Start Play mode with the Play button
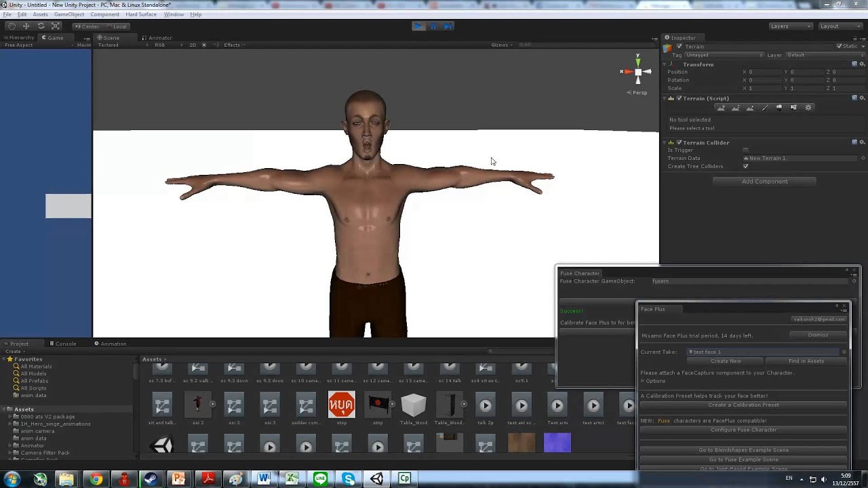Screen dimensions: 868x488 click(x=418, y=26)
